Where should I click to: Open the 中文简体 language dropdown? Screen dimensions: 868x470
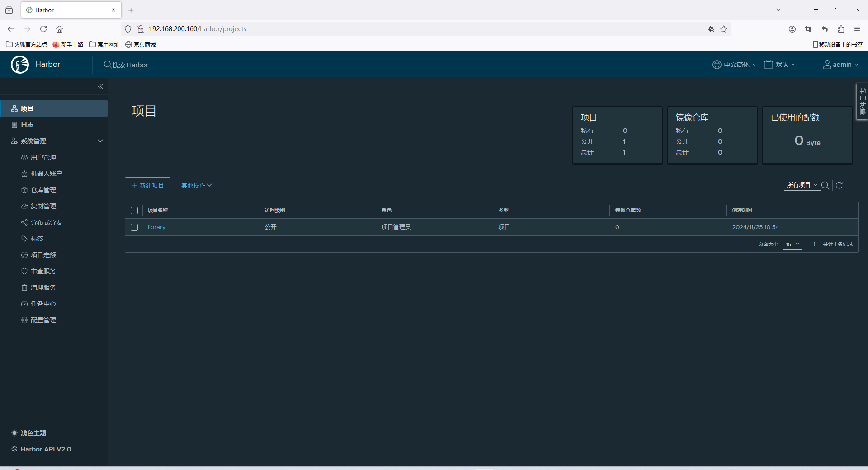point(734,65)
